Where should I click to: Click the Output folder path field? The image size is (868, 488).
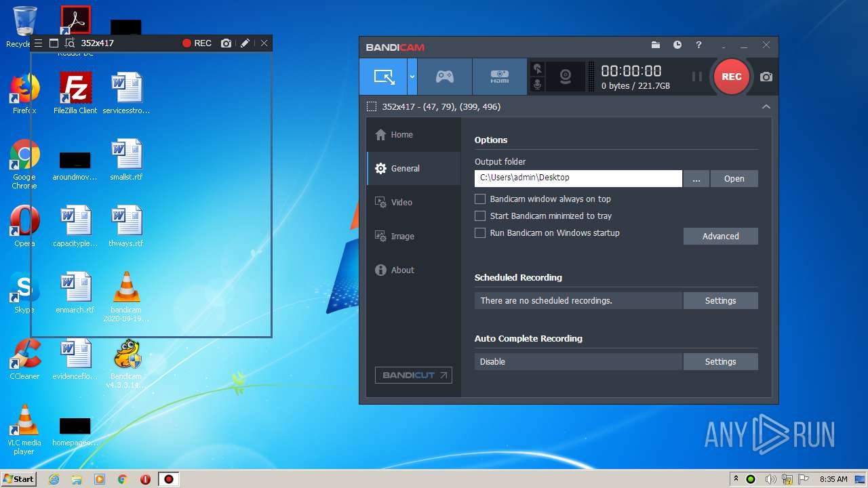point(578,178)
